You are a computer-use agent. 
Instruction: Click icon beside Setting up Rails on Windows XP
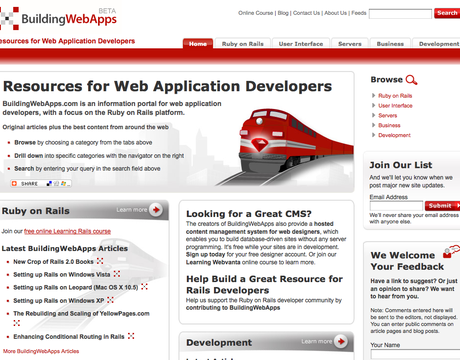110,300
